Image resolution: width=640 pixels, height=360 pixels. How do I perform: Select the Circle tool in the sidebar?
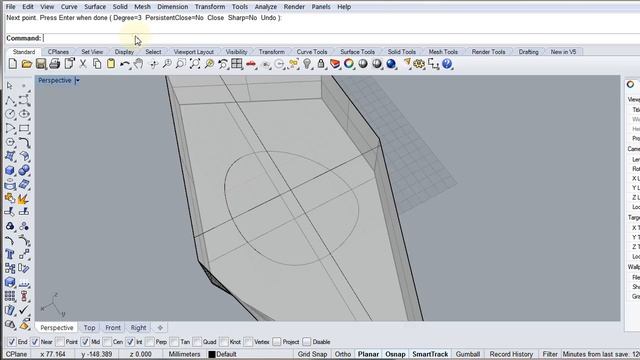(x=10, y=114)
